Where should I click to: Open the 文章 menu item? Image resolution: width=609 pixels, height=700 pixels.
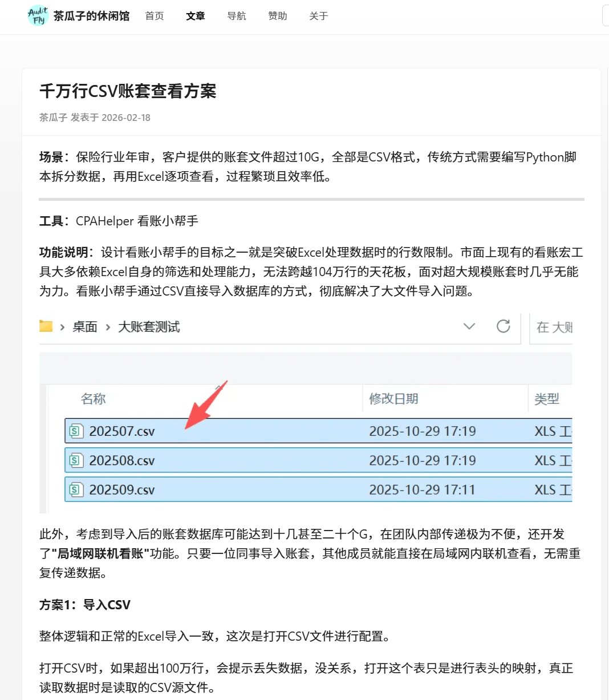click(196, 16)
